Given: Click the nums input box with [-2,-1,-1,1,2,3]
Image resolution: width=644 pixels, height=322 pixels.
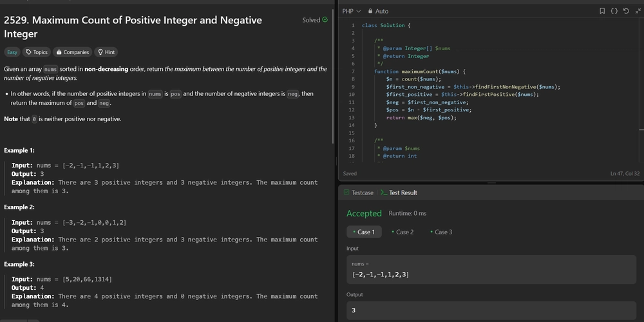Looking at the screenshot, I should point(491,270).
